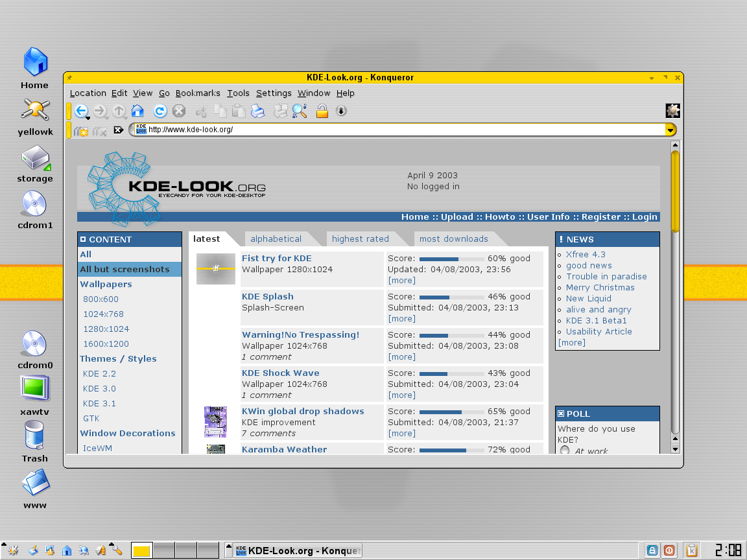Open the Location menu
The image size is (747, 560).
click(88, 93)
